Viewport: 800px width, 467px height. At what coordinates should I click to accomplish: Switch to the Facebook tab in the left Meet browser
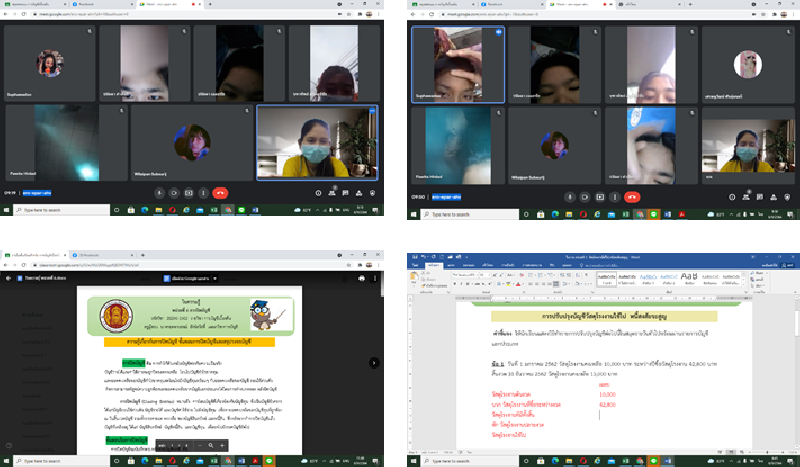coord(87,5)
